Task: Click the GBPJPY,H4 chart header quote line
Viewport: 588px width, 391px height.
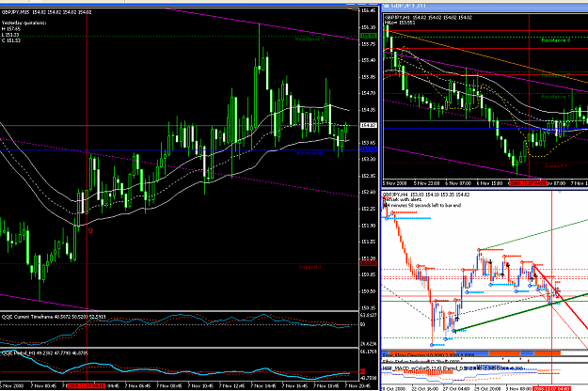Action: point(426,195)
